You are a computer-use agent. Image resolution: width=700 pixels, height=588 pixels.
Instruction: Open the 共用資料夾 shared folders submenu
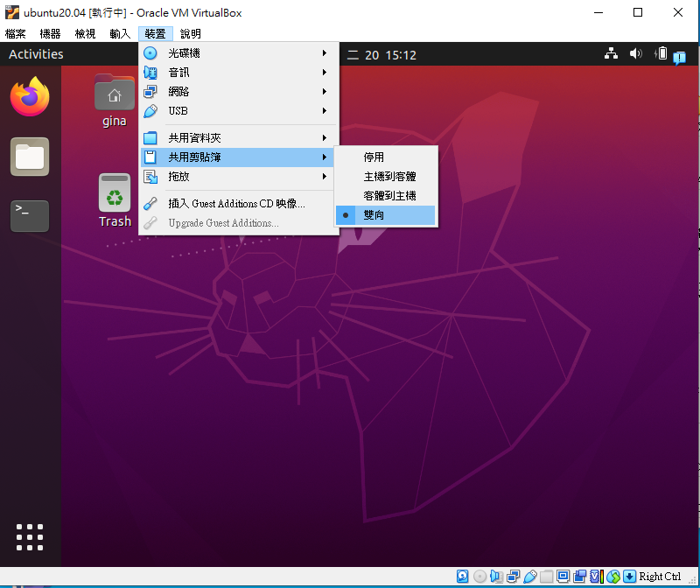click(239, 138)
